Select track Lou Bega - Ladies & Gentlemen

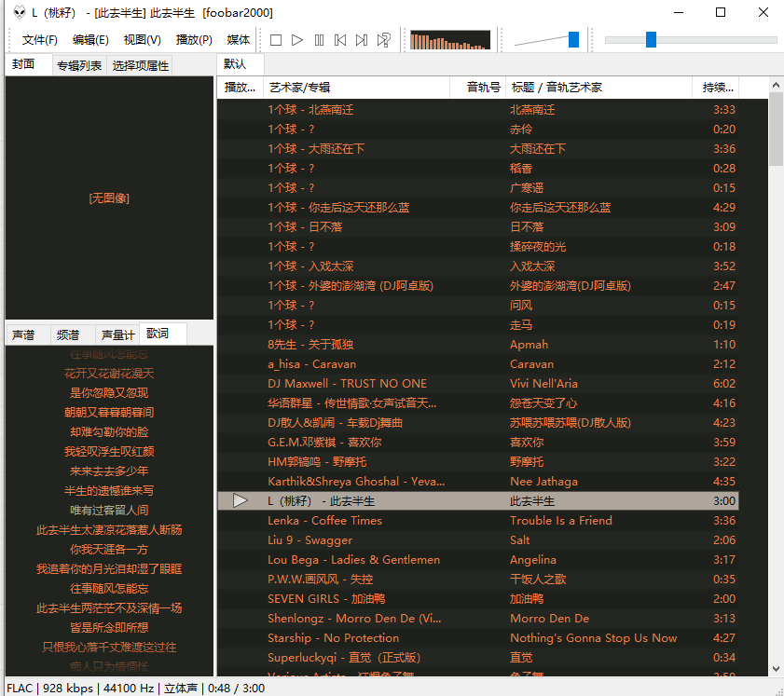(478, 560)
